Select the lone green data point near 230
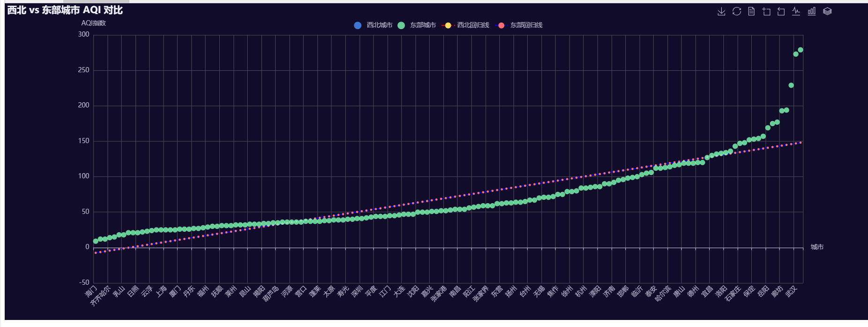This screenshot has width=868, height=327. pyautogui.click(x=791, y=85)
